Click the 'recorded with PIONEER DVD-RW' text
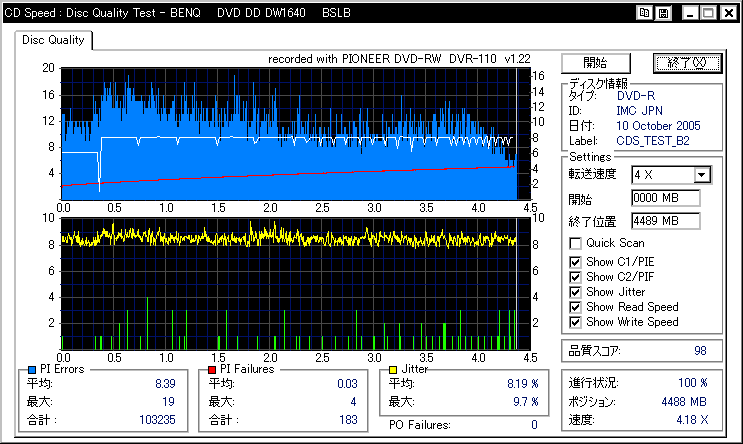 pos(354,59)
